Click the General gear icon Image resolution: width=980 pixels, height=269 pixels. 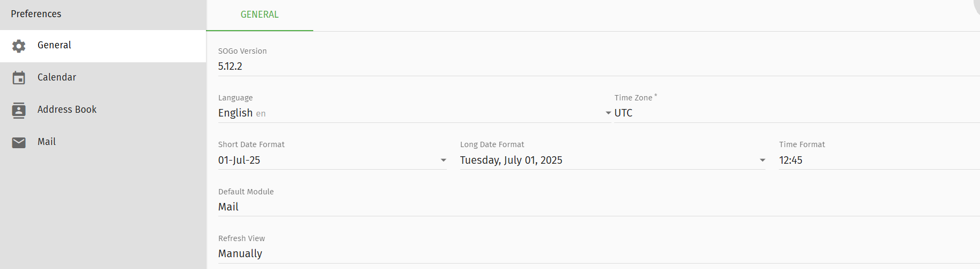[19, 46]
